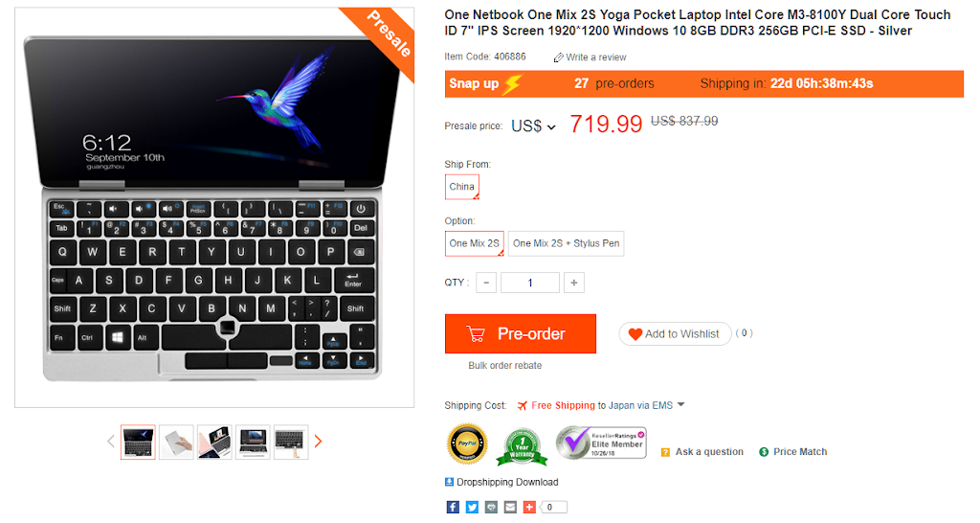Open Write a review link

[x=590, y=57]
